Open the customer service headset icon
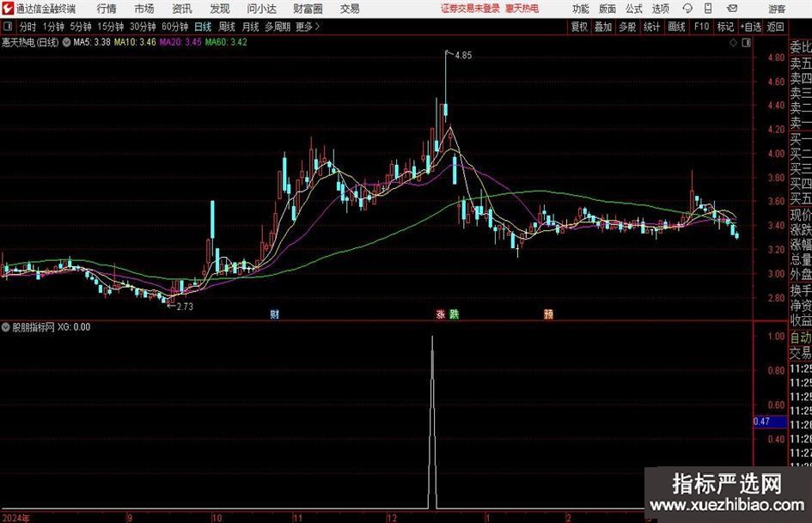The image size is (812, 523). pos(687,9)
